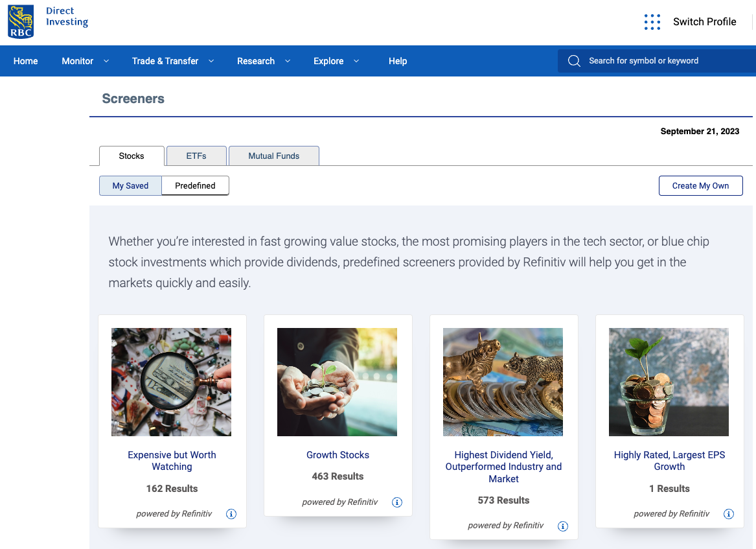Expand the Research dropdown menu
Screen dimensions: 756x549
coord(264,61)
